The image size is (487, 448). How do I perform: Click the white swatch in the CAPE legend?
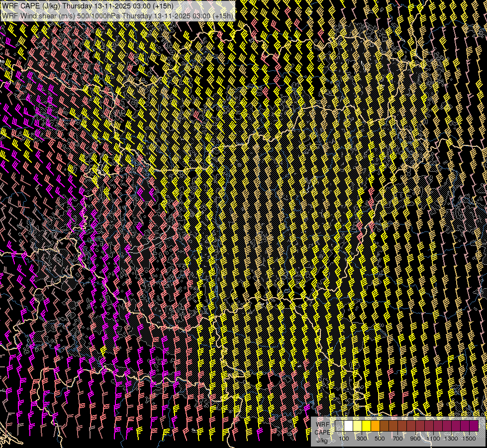pos(348,426)
